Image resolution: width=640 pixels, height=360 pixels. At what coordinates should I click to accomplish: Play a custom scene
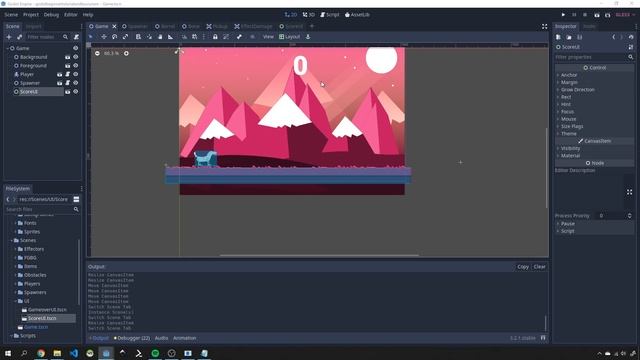607,15
